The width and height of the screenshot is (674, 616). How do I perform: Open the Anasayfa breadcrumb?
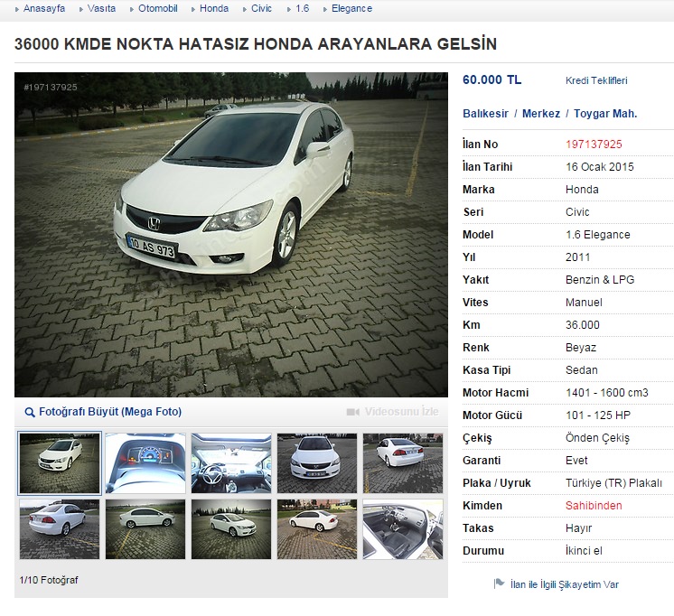[x=44, y=9]
